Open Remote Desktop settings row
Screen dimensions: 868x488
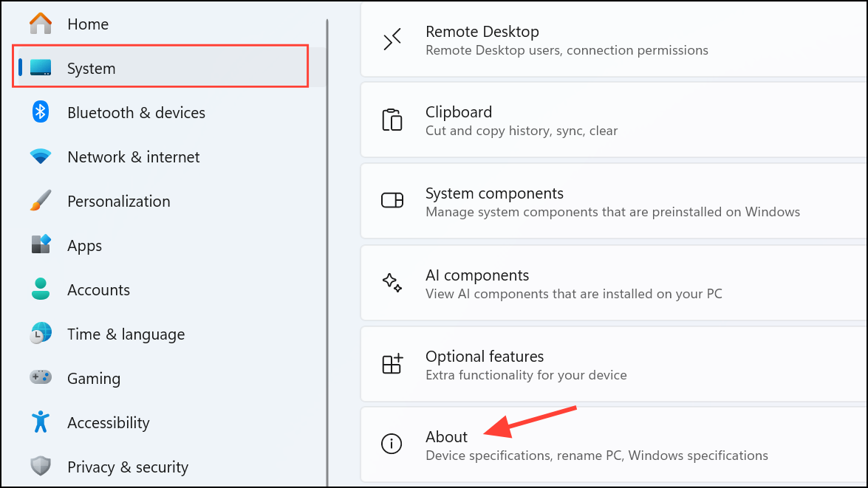[x=614, y=39]
